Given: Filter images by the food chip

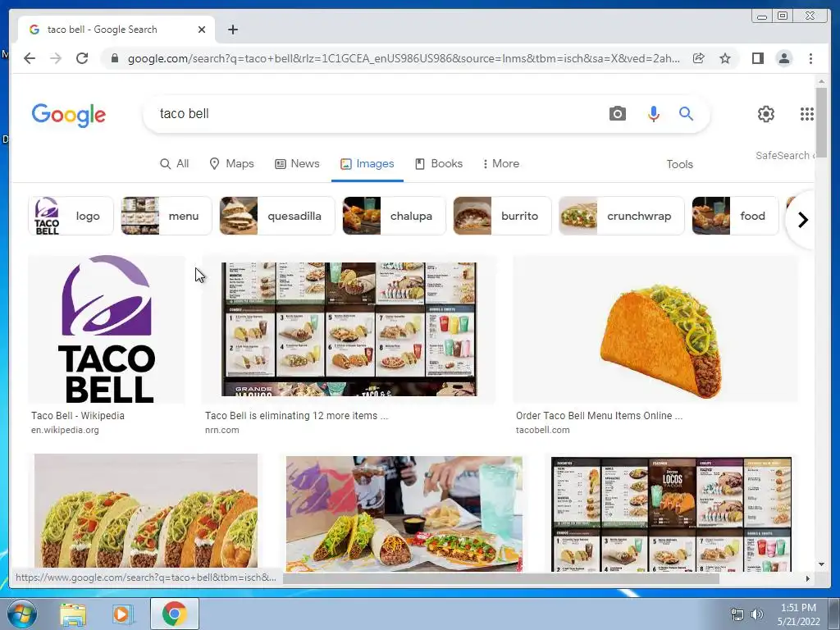Looking at the screenshot, I should click(735, 216).
